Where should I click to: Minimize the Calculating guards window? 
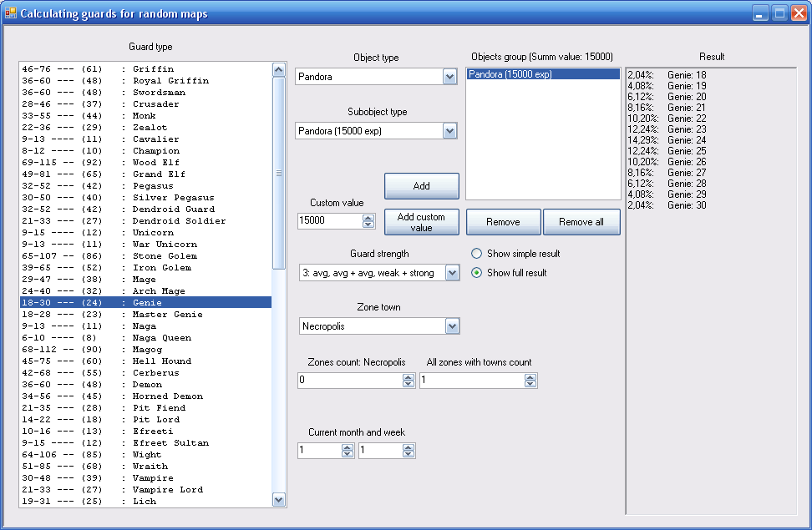pyautogui.click(x=759, y=13)
